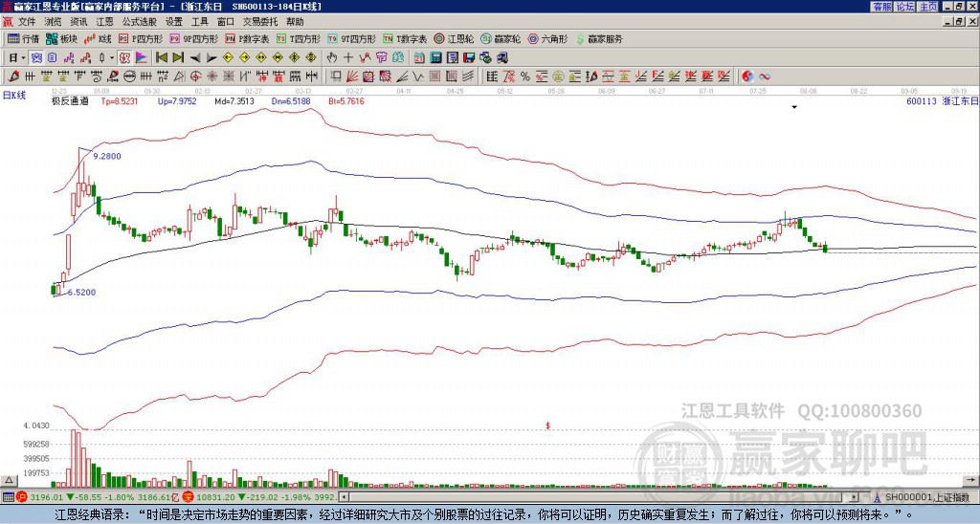Click the black right arrow icon

coord(212,58)
